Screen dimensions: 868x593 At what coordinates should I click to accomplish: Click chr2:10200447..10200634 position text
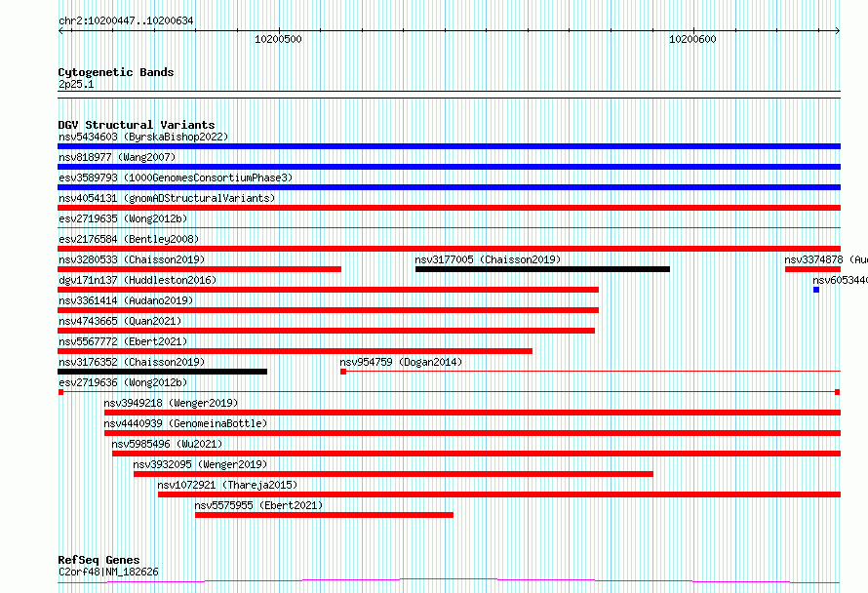[126, 21]
